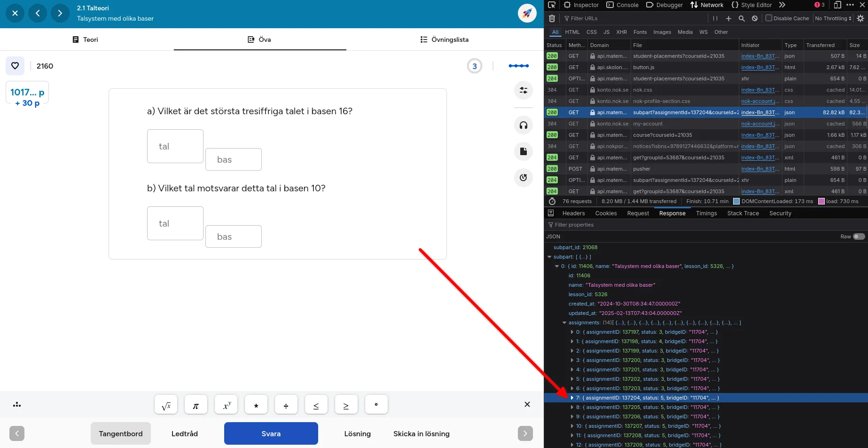Clear the network request log
Screen dimensions: 868x448
point(552,18)
